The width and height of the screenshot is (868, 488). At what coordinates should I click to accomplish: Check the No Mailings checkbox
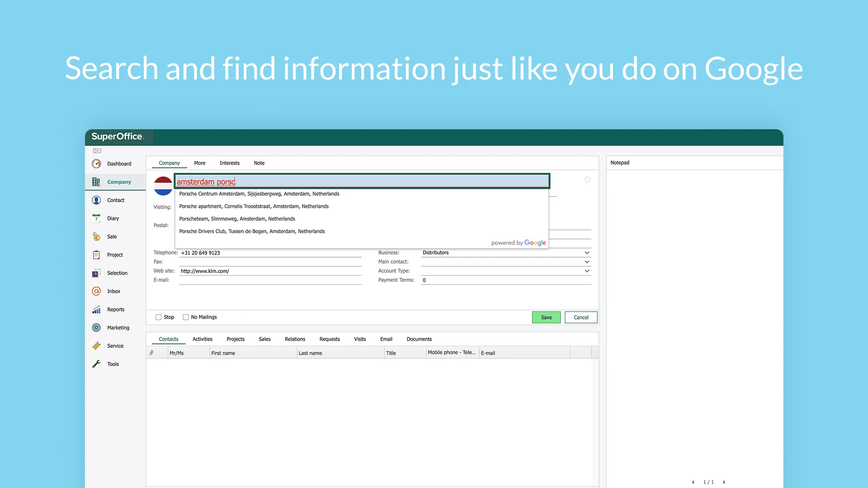186,317
